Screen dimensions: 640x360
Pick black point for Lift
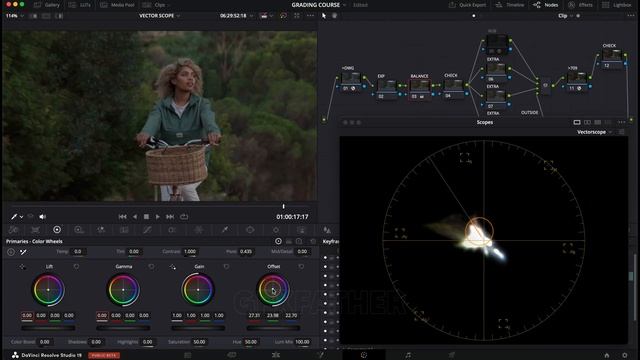[x=22, y=267]
